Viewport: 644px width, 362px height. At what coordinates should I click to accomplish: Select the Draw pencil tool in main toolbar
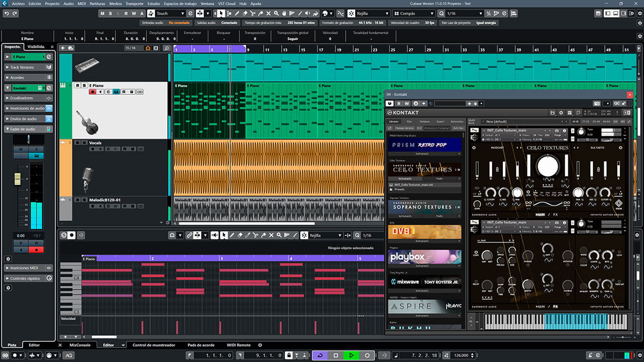[238, 13]
